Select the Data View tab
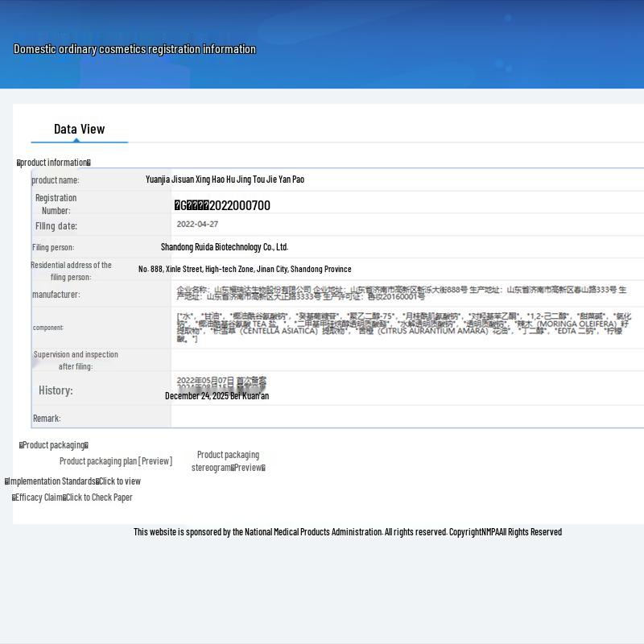This screenshot has height=644, width=644. click(x=79, y=130)
